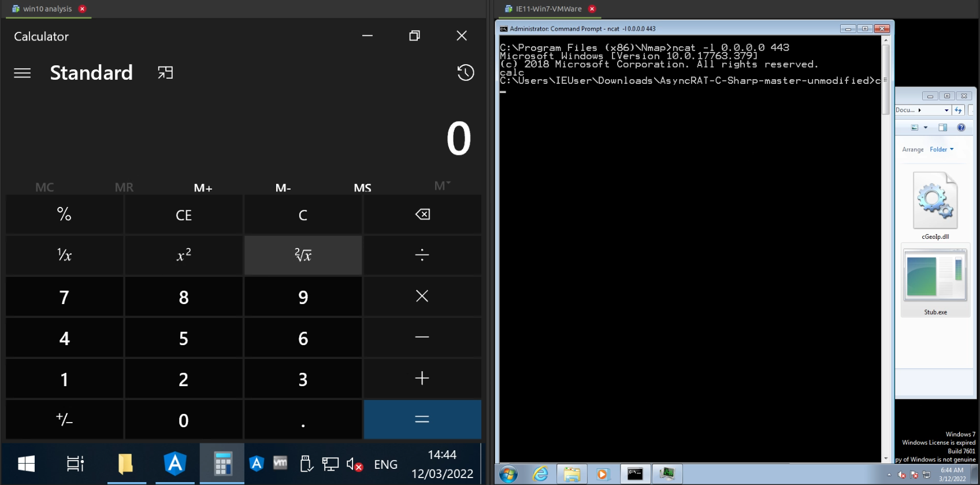980x485 pixels.
Task: Open the change view dropdown arrow in Explorer
Action: click(926, 128)
